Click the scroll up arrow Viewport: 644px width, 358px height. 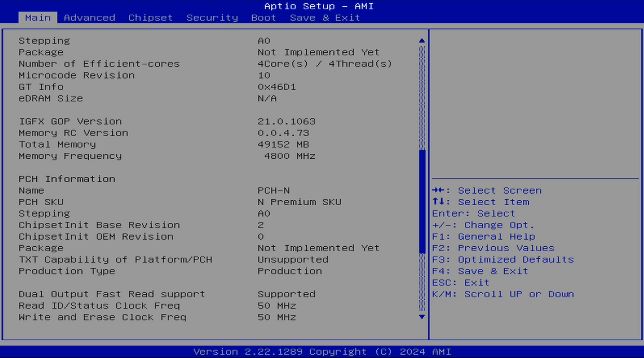click(x=422, y=41)
